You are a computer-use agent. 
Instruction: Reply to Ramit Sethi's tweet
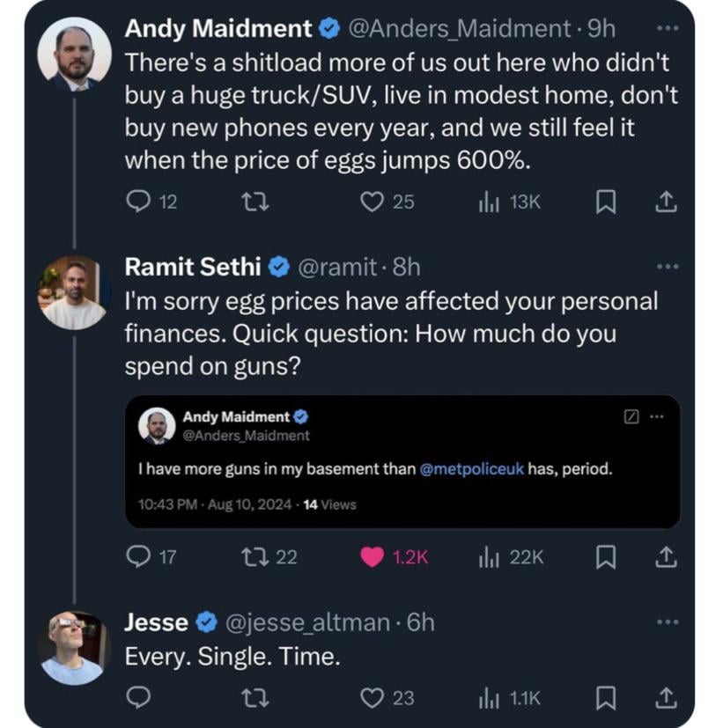(x=139, y=556)
